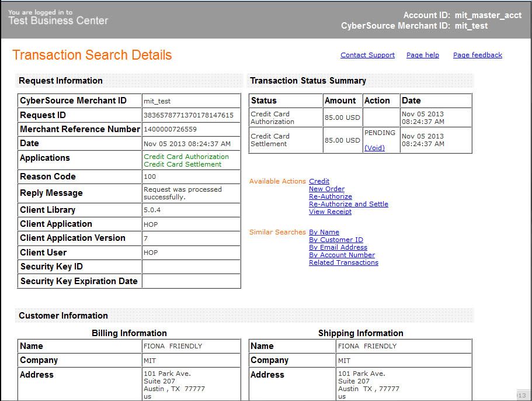
Task: Select the Credit action link
Action: pyautogui.click(x=319, y=181)
